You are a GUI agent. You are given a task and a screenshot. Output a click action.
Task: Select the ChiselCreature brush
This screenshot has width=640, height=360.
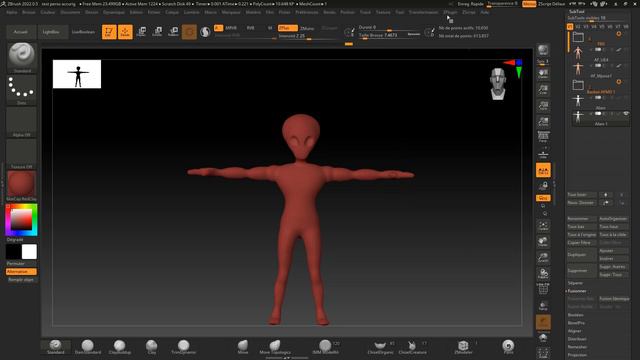[412, 347]
